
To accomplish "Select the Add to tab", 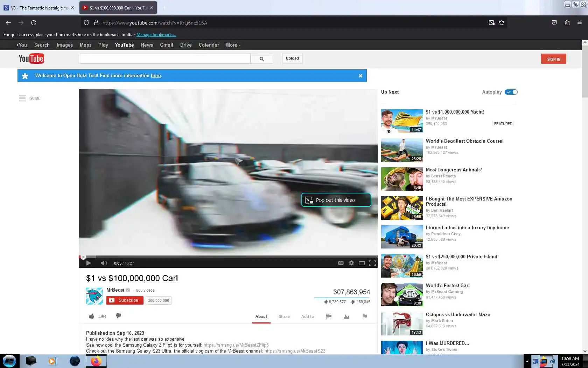I will coord(308,316).
